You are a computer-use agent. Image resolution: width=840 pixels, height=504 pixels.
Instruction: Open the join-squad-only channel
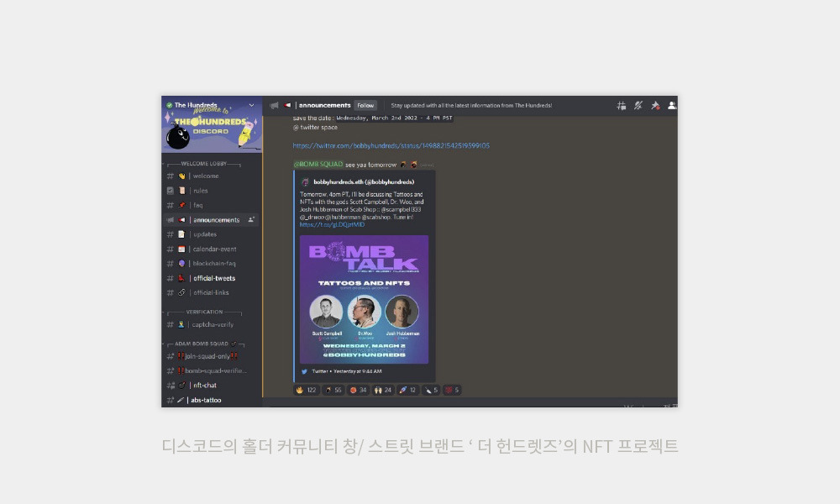pos(211,356)
